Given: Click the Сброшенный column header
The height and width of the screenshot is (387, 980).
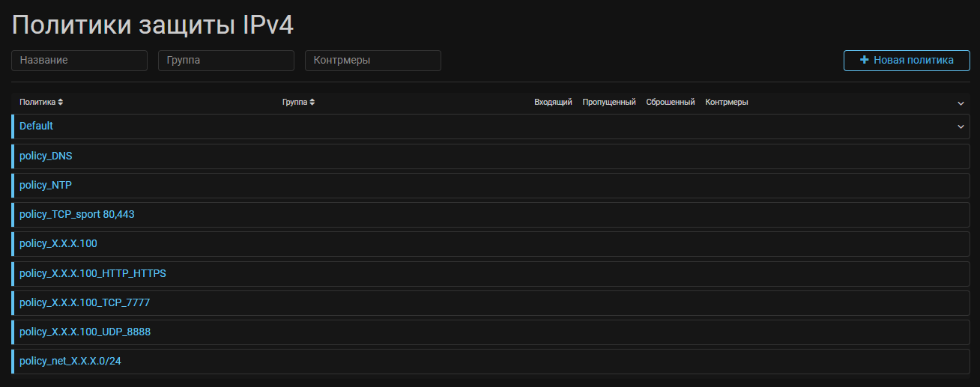Looking at the screenshot, I should click(x=671, y=102).
